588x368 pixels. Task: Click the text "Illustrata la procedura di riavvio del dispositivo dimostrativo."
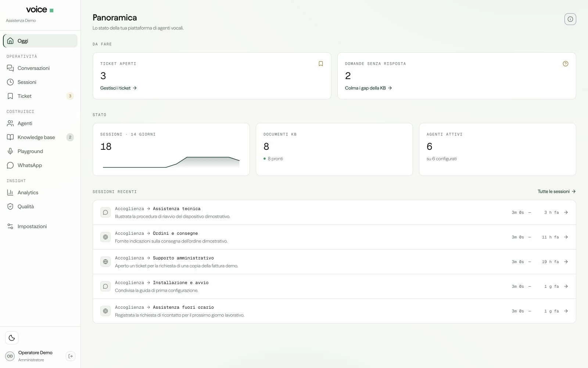tap(172, 216)
